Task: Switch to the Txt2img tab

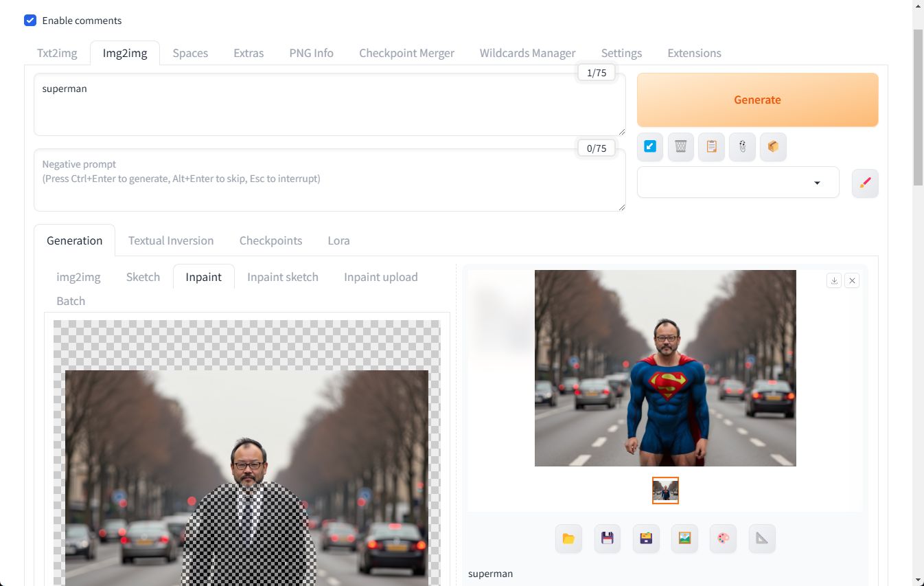Action: point(57,53)
